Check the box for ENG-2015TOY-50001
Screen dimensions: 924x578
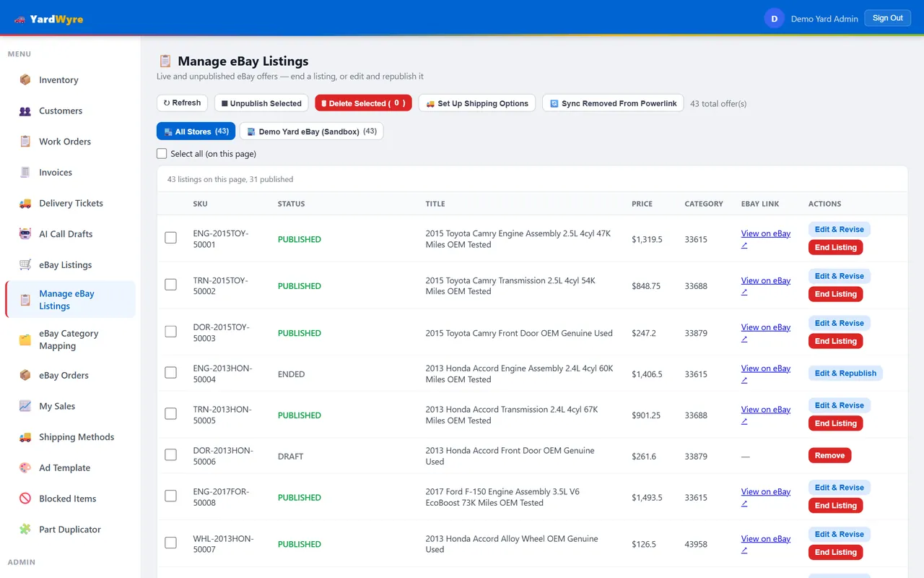point(170,238)
